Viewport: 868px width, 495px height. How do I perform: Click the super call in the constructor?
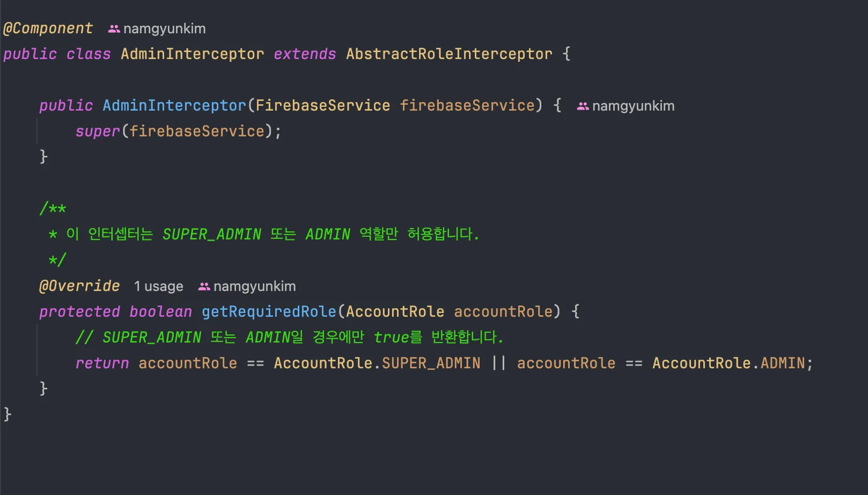[98, 132]
